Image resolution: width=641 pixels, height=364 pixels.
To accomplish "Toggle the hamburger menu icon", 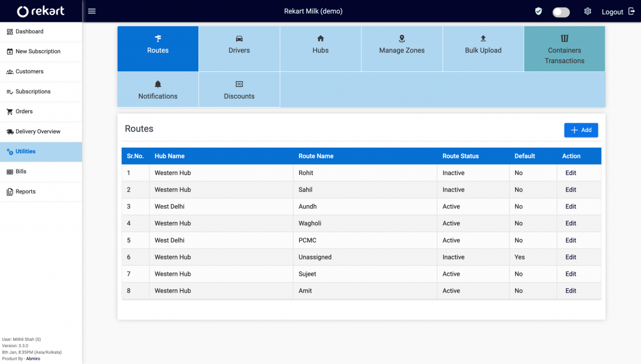I will coord(92,11).
